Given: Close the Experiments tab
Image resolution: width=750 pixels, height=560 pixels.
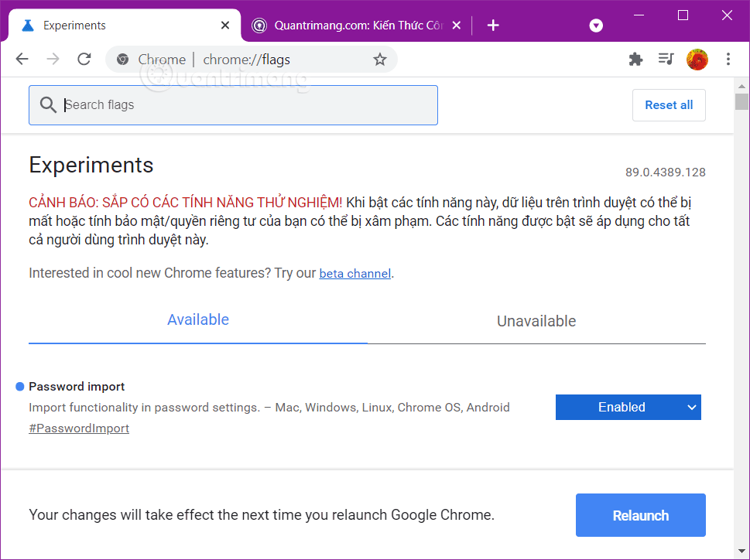Looking at the screenshot, I should pos(225,26).
